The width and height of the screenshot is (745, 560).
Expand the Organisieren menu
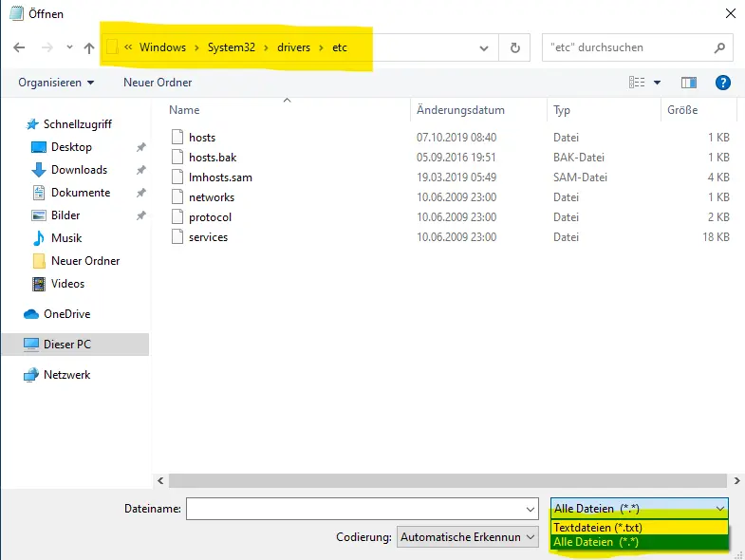click(x=56, y=83)
